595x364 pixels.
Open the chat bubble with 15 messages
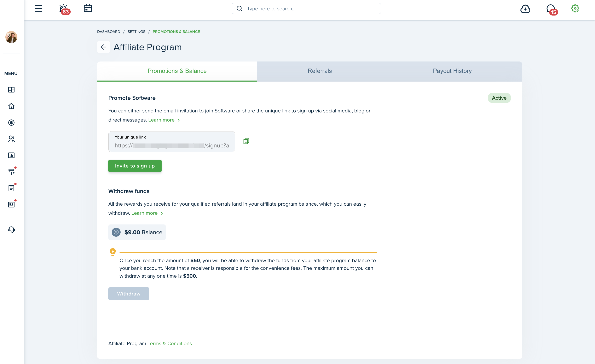(550, 8)
